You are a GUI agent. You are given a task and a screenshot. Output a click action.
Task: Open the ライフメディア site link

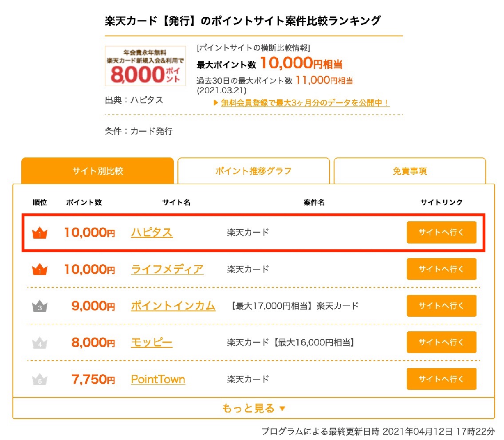[x=167, y=269]
